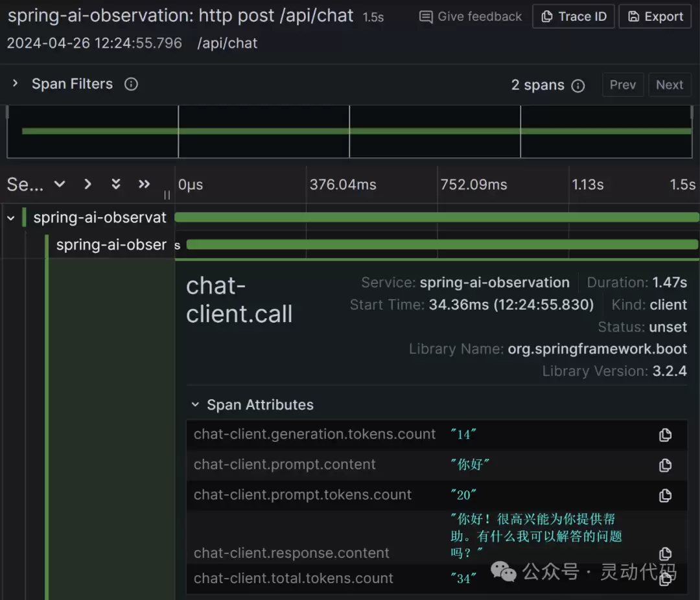Copy the prompt.content attribute value
The height and width of the screenshot is (600, 700).
(665, 465)
